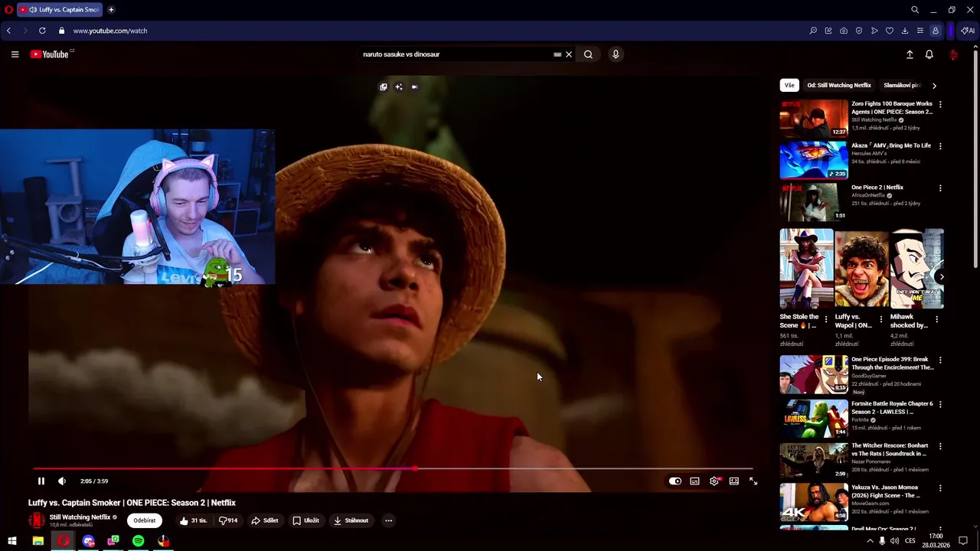Open YouTube notifications bell

point(929,54)
